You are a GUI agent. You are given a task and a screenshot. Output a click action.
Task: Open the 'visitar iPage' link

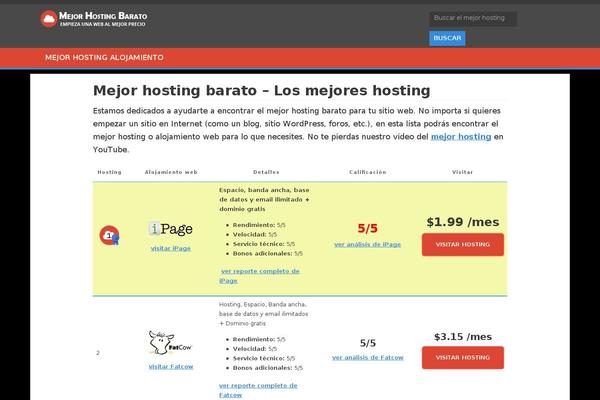[x=171, y=248]
